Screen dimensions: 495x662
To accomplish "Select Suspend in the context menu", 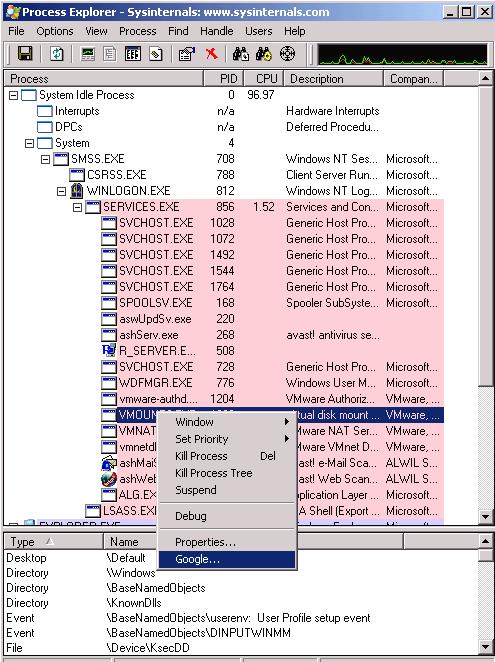I will coord(227,490).
